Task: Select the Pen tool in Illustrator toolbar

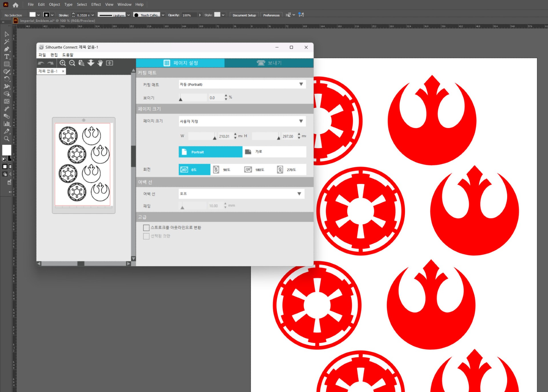Action: (7, 49)
